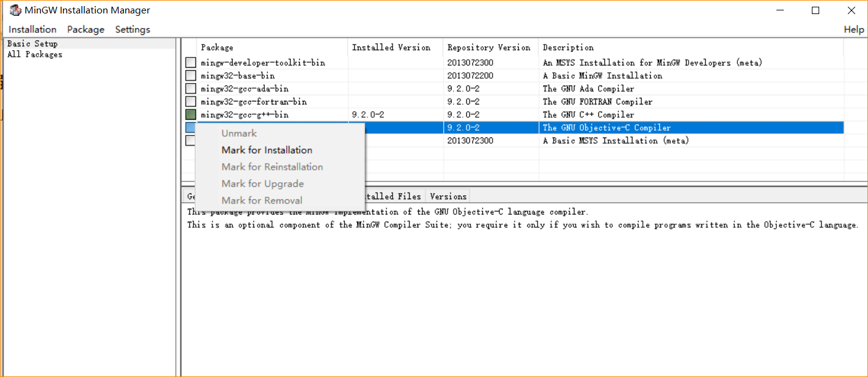Click the Repository Version column header
The image size is (868, 377).
(491, 48)
